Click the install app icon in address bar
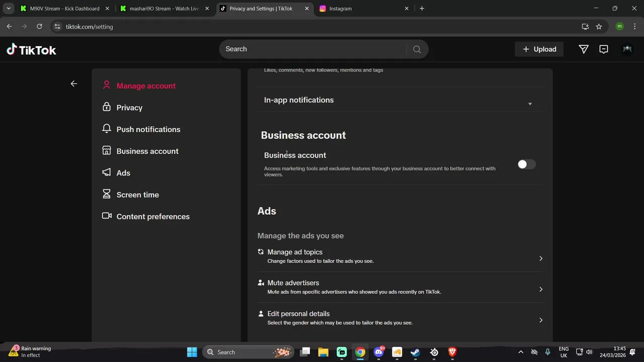 point(585,27)
